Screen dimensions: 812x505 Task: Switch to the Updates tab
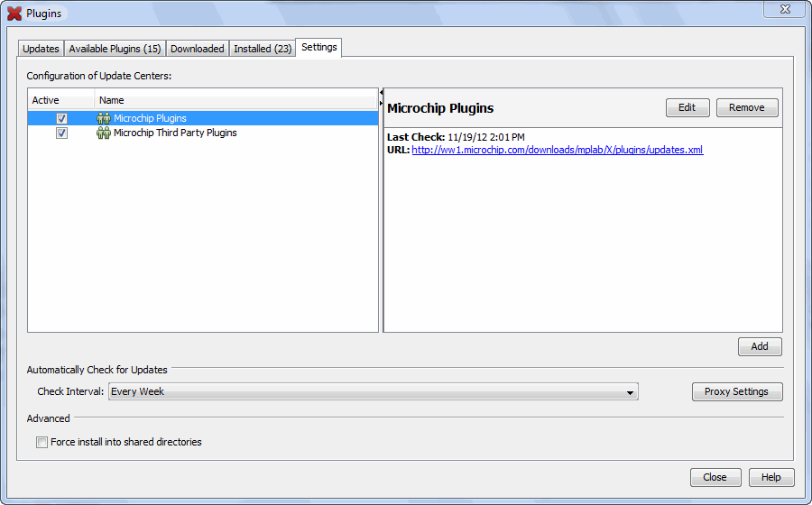[41, 49]
